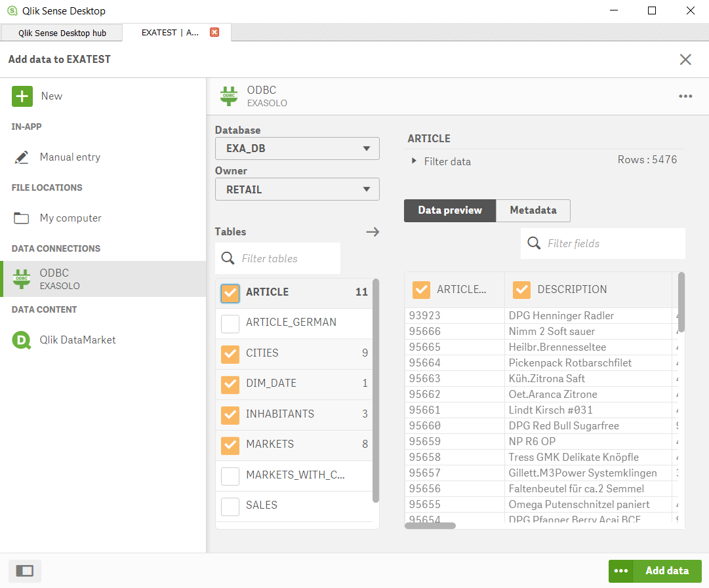The height and width of the screenshot is (588, 709).
Task: Open Manual entry pencil icon
Action: [x=22, y=157]
